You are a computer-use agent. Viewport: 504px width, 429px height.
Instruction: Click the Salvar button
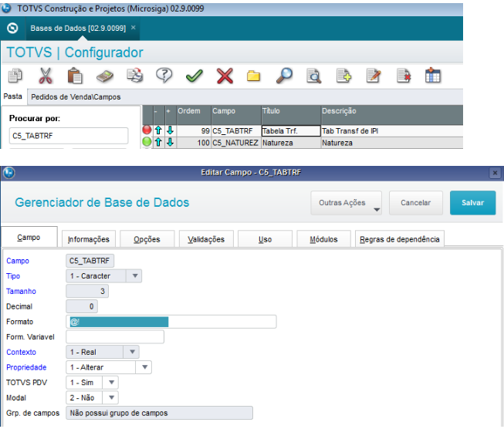coord(472,203)
